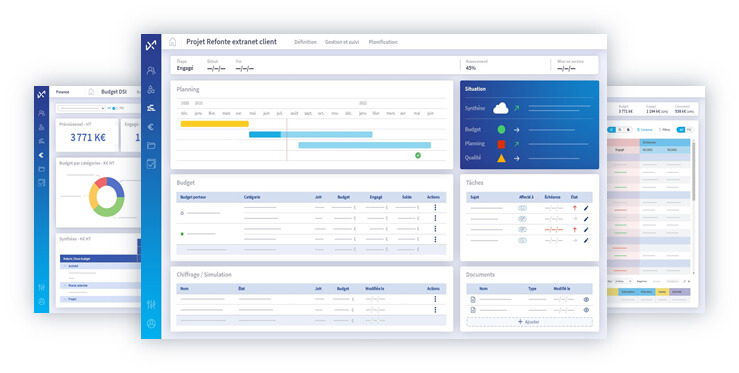
Task: Select the first blue view toggle in right window
Action: coord(611,130)
